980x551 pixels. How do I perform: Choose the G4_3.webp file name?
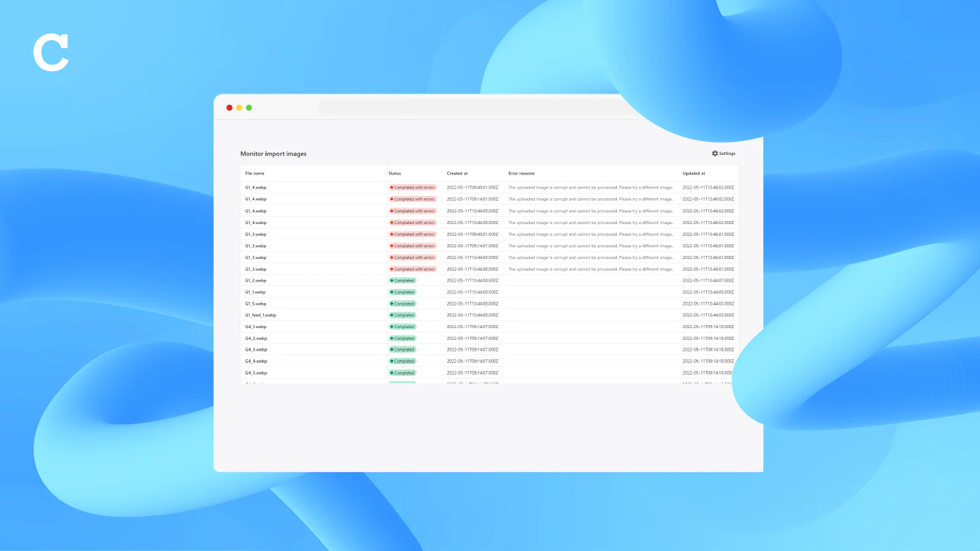click(256, 350)
